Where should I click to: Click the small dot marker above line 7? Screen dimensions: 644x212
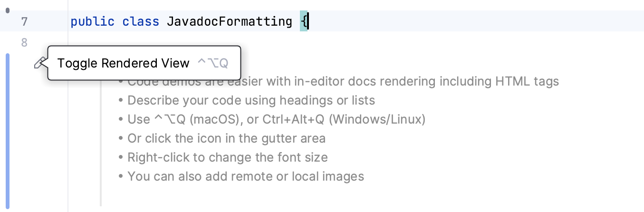tap(8, 10)
